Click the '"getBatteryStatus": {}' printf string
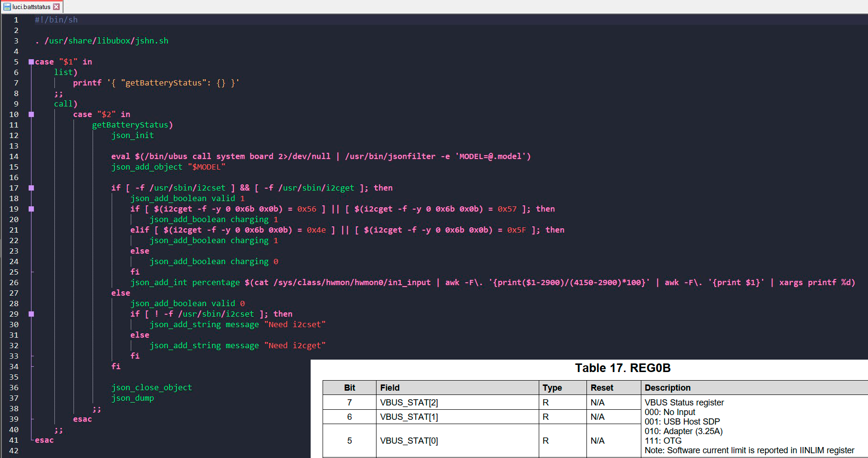This screenshot has width=868, height=458. pos(173,83)
